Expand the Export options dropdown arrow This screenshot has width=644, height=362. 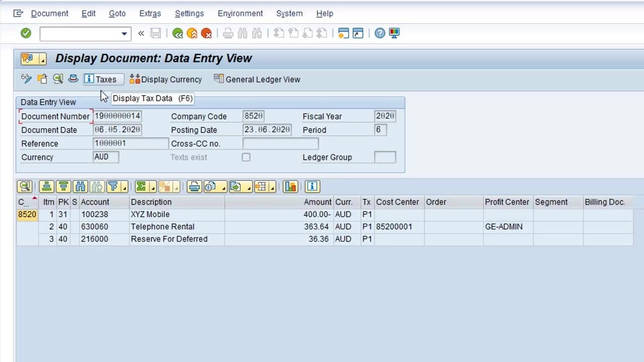249,187
